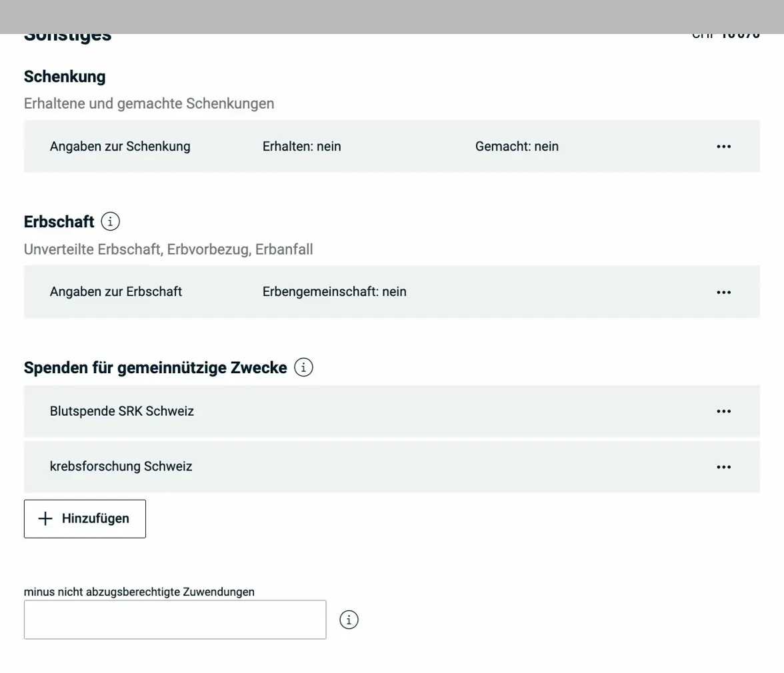Open the actions menu for krebsforschung Schweiz
This screenshot has width=784, height=673.
[723, 466]
